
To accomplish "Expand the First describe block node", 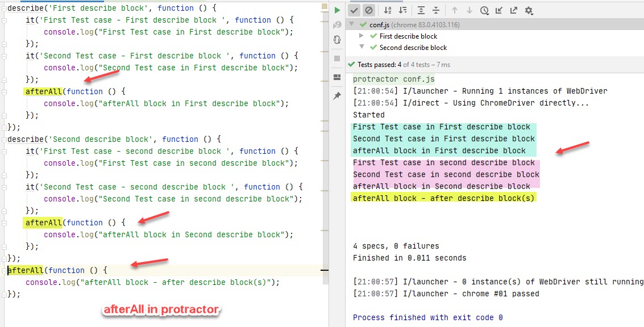I will (x=360, y=36).
